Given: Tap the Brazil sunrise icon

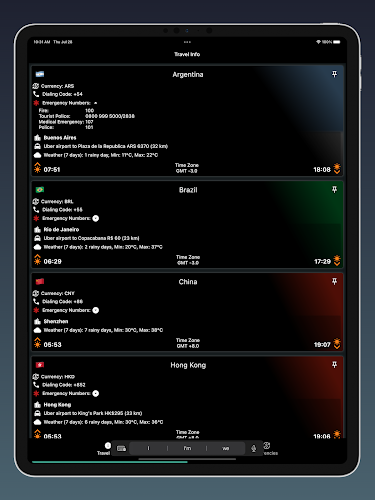Looking at the screenshot, I should (x=37, y=260).
